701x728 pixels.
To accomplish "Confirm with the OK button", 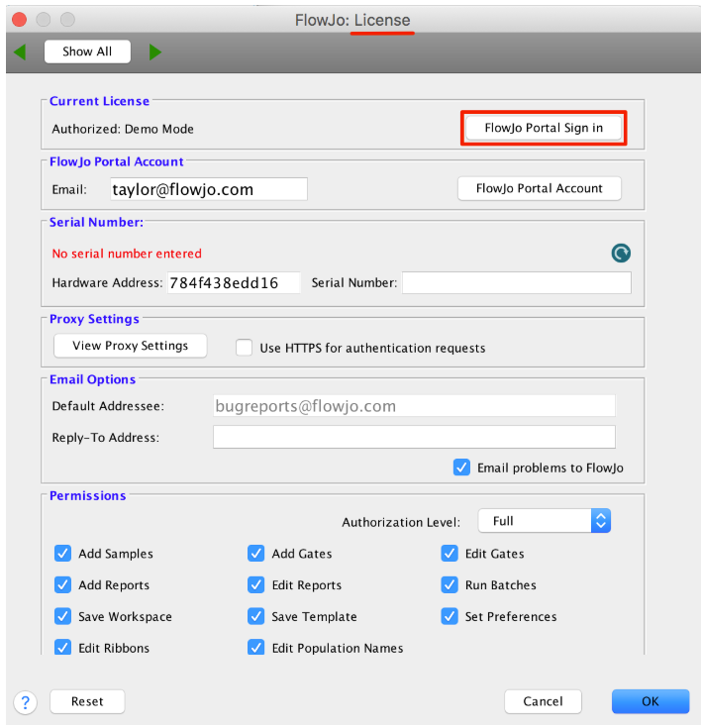I will click(x=651, y=701).
